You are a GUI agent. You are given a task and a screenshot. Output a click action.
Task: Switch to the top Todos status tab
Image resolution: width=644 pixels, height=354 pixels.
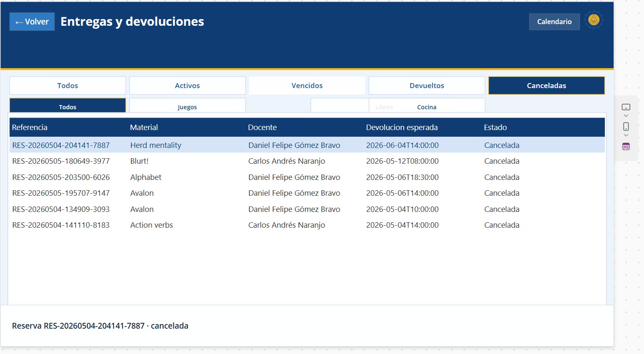click(x=68, y=86)
